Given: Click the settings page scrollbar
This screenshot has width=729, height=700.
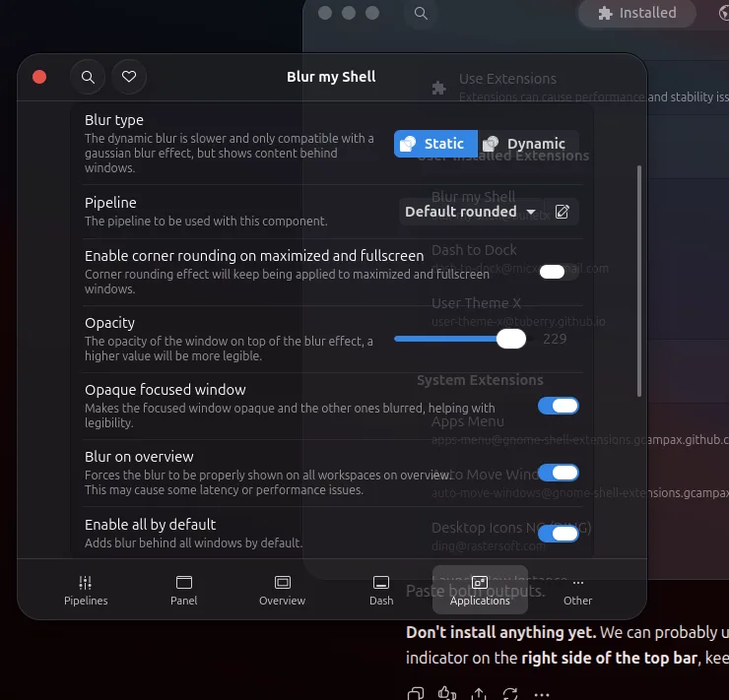Looking at the screenshot, I should click(639, 281).
